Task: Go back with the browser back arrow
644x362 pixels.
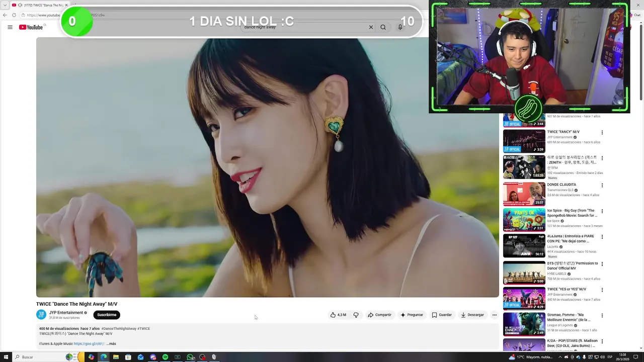Action: pos(5,15)
